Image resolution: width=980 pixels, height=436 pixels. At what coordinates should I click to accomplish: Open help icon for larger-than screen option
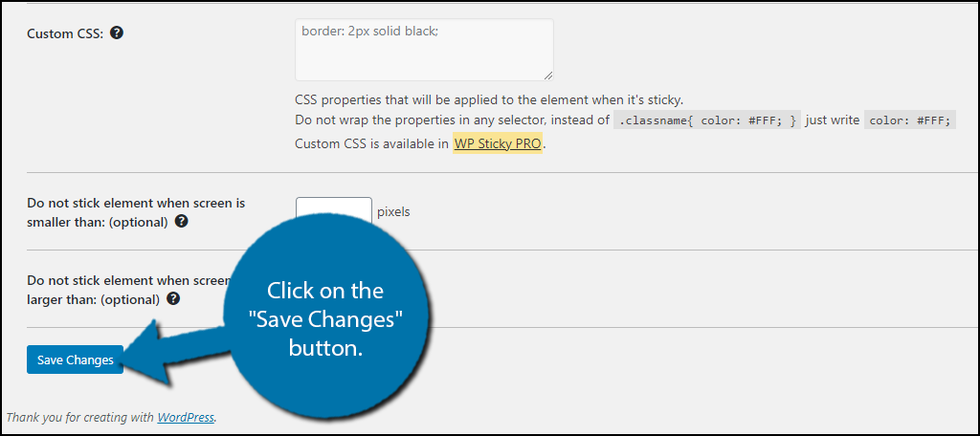[x=174, y=298]
